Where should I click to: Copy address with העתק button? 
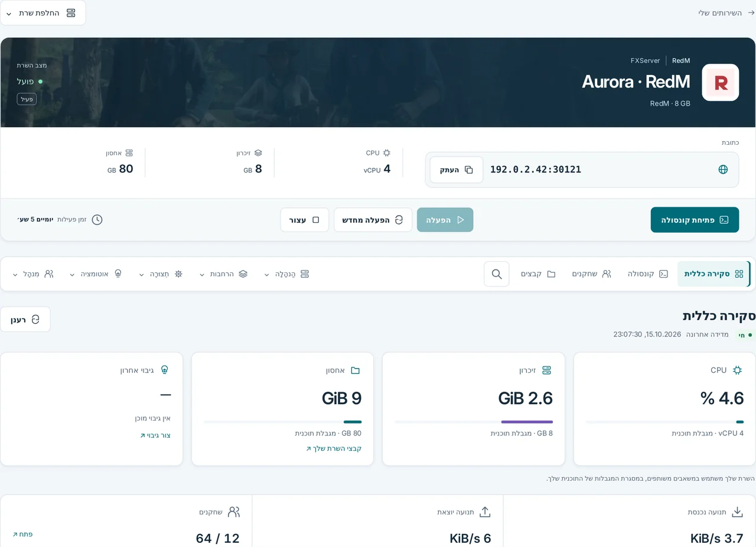(457, 170)
